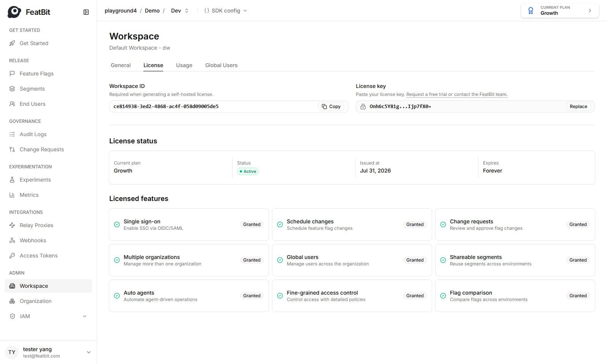This screenshot has width=607, height=364.
Task: Click the check icon on Single sign-on
Action: tap(117, 224)
